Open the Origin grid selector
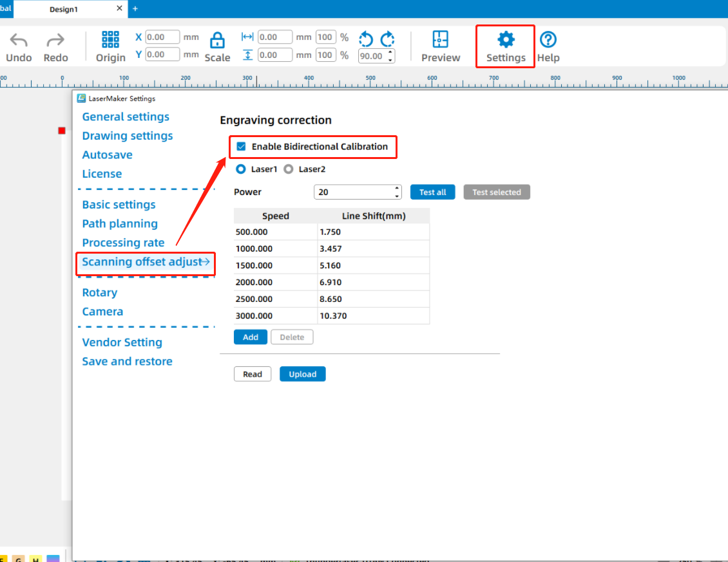 (x=111, y=40)
